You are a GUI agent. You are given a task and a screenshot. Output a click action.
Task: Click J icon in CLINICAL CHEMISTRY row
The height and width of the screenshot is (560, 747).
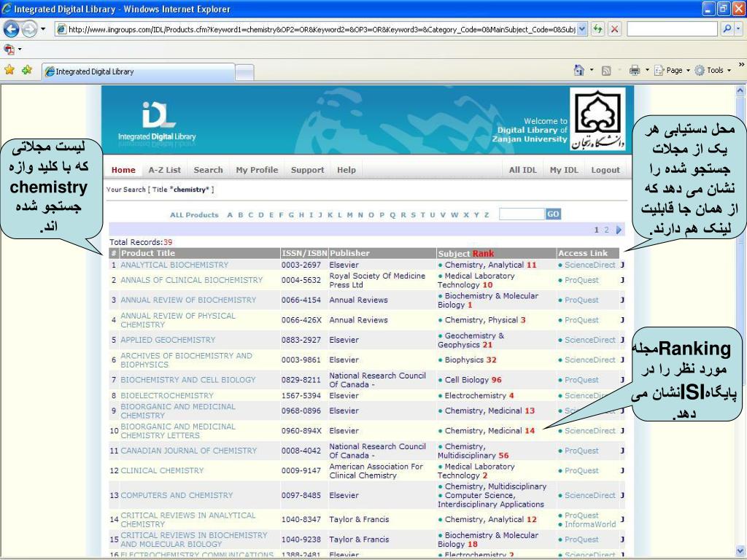622,470
